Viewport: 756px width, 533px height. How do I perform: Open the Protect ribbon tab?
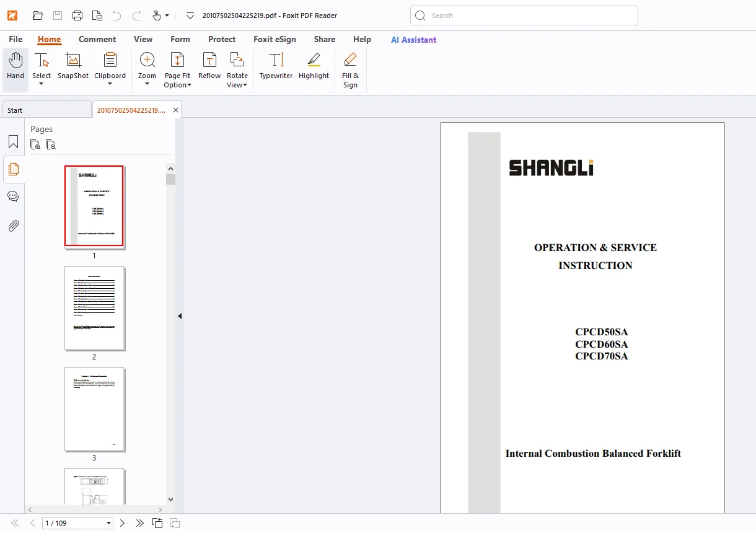click(x=222, y=39)
